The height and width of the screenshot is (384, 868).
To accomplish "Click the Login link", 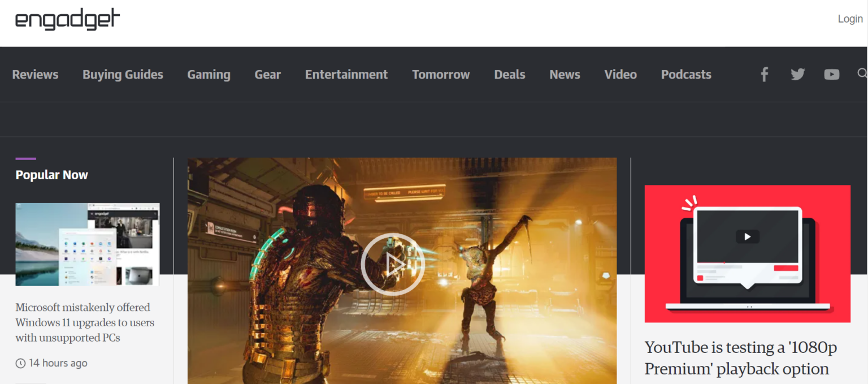I will (850, 19).
